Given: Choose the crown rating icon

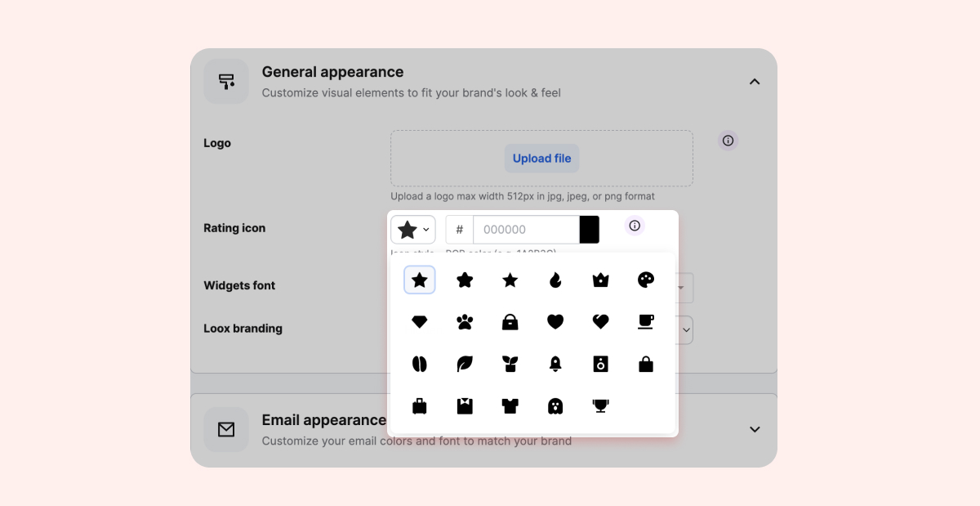Looking at the screenshot, I should tap(601, 280).
